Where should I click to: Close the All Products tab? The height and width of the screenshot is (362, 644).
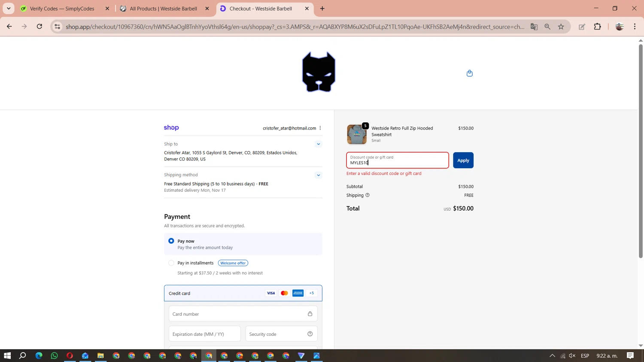tap(207, 9)
